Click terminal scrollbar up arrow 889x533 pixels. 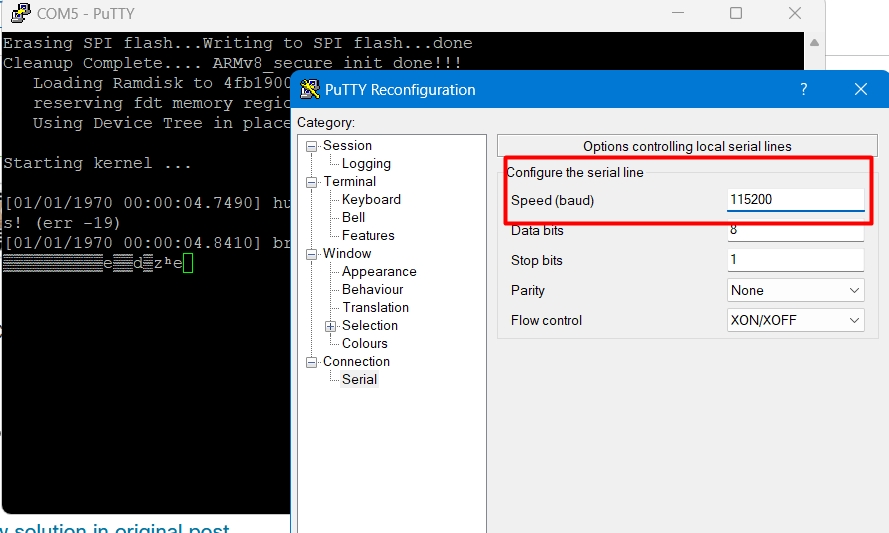pyautogui.click(x=815, y=43)
